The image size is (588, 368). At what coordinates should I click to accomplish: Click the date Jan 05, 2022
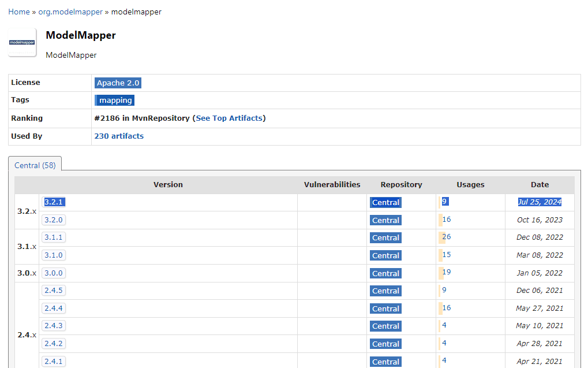[540, 273]
